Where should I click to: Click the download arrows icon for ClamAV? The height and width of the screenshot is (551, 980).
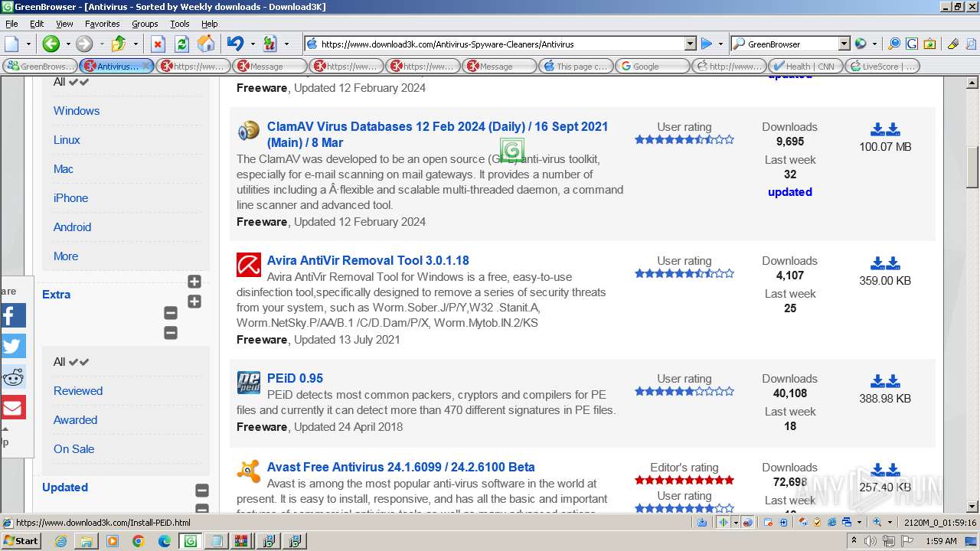pyautogui.click(x=885, y=129)
